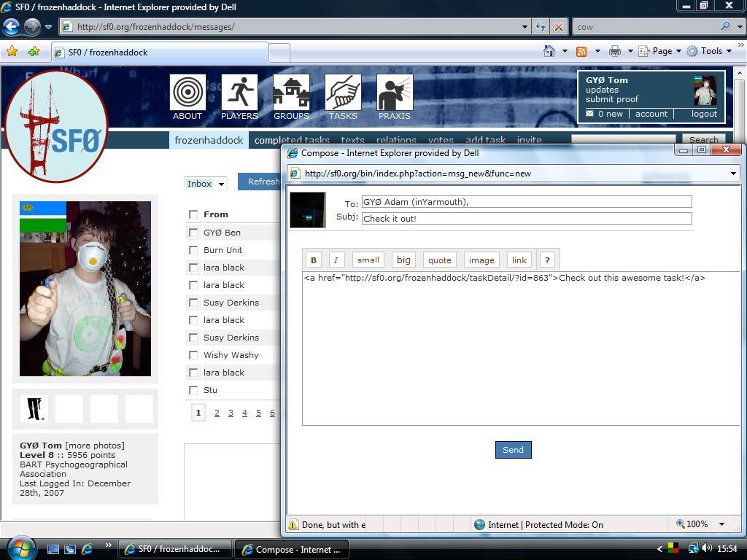Open the ABOUT target icon
Viewport: 747px width, 560px height.
(187, 93)
